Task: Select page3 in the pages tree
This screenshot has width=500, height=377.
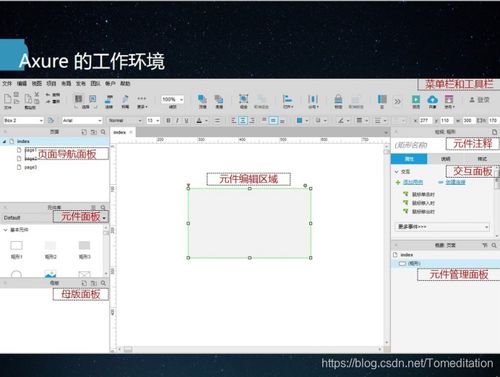Action: tap(30, 167)
